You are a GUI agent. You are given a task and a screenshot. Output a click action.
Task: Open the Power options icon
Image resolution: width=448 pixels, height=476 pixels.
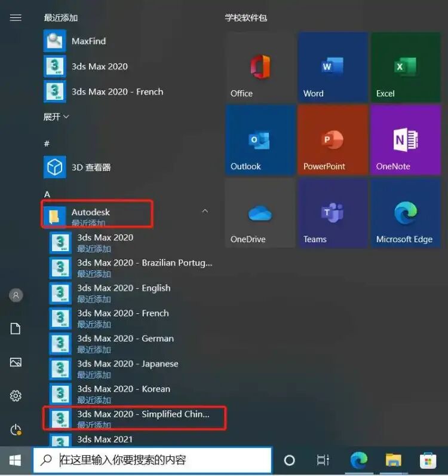point(16,429)
